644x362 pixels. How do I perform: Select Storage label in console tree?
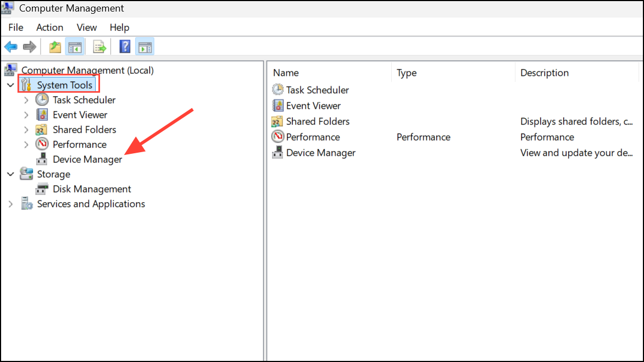coord(54,174)
